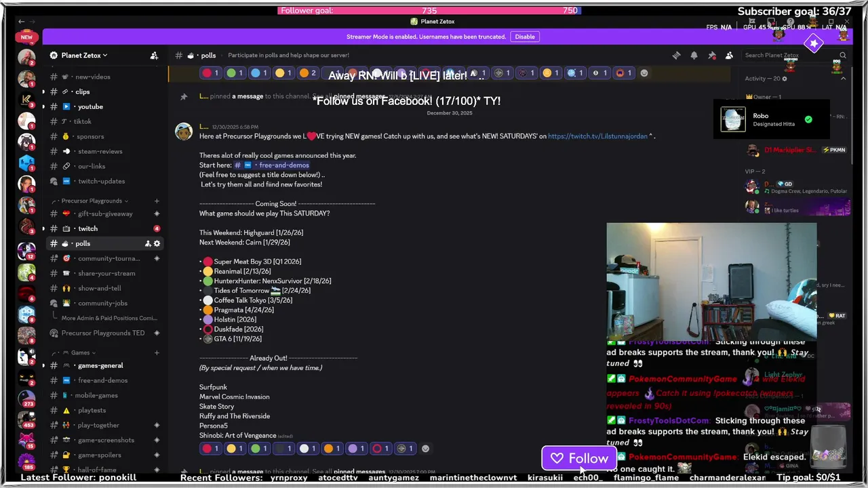The image size is (868, 488).
Task: Toggle orange circle reaction under game list
Action: [x=332, y=449]
